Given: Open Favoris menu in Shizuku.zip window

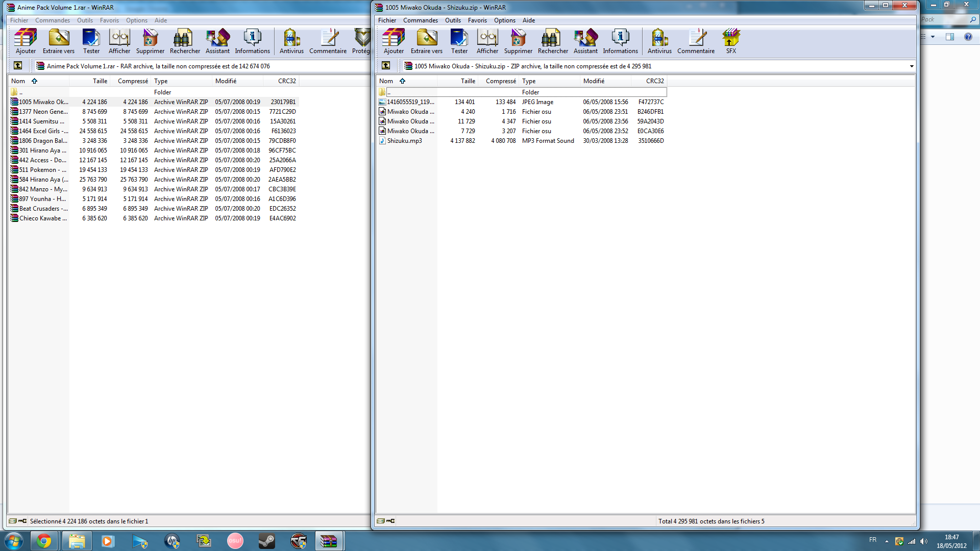Looking at the screenshot, I should (x=477, y=20).
